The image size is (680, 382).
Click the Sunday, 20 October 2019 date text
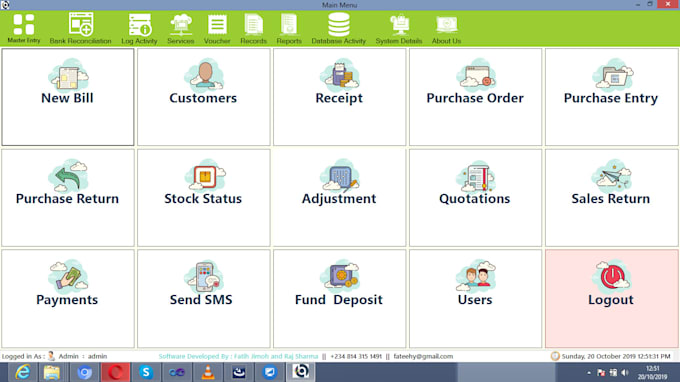pos(616,356)
